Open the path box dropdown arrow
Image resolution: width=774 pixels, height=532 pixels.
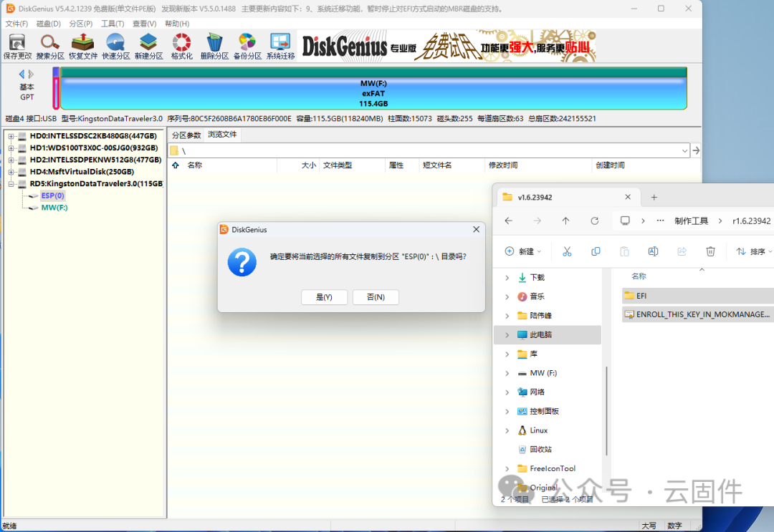coord(684,151)
